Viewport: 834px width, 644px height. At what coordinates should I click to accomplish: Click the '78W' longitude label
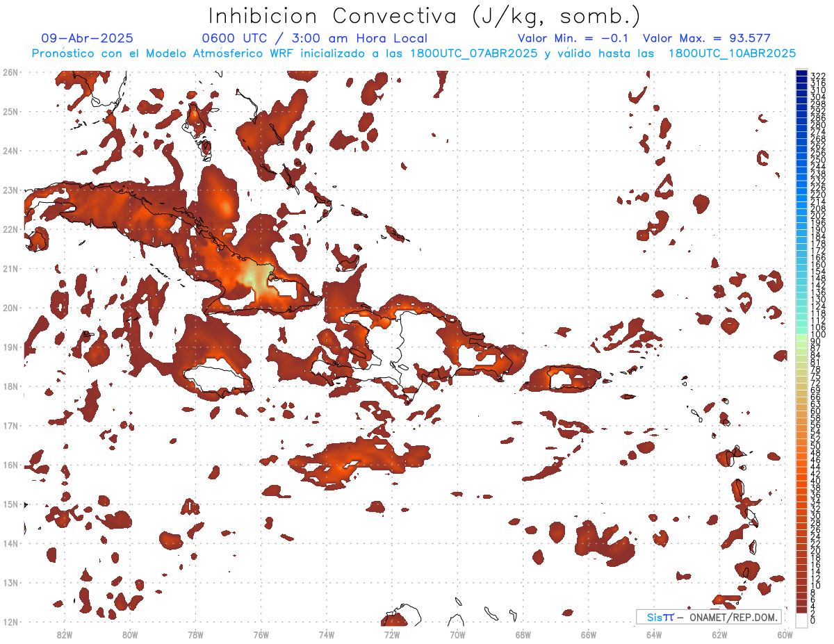[x=195, y=634]
